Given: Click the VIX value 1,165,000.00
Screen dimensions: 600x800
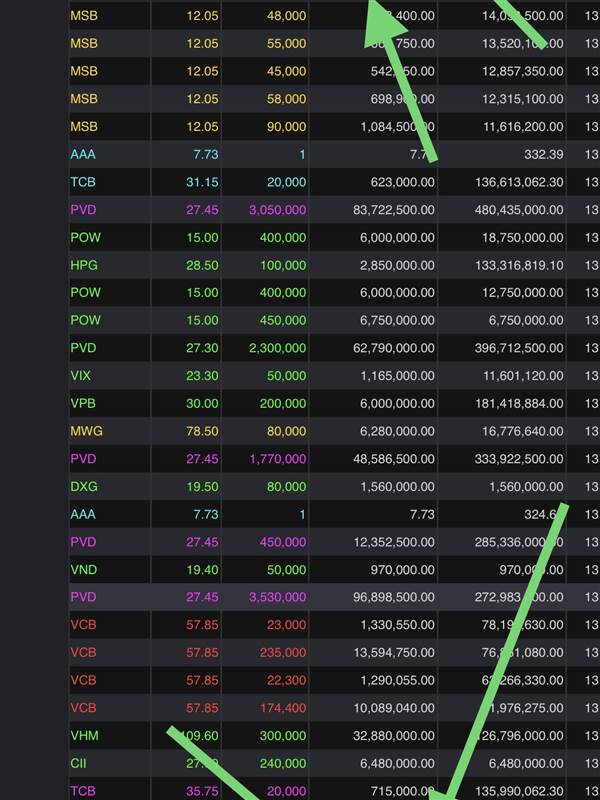Looking at the screenshot, I should tap(397, 376).
